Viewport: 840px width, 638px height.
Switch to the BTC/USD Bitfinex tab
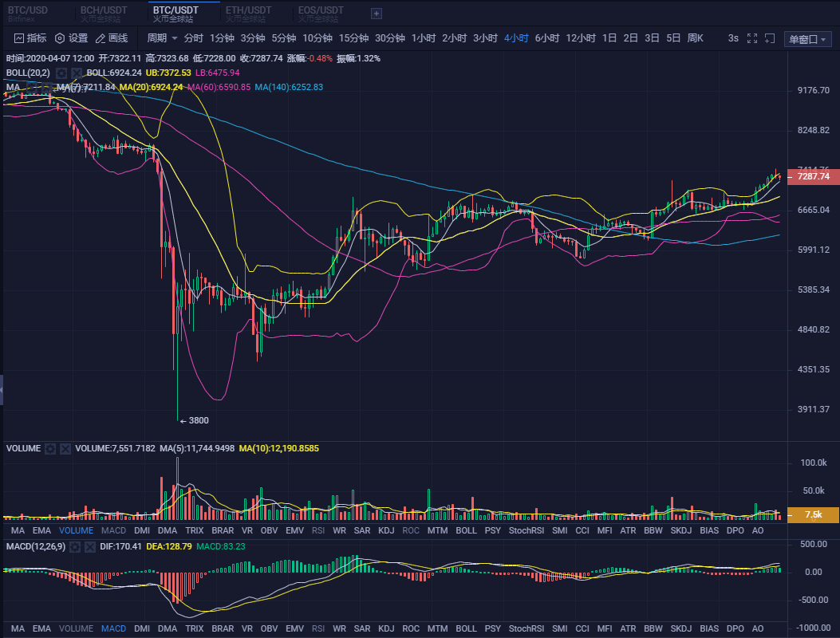tap(28, 14)
